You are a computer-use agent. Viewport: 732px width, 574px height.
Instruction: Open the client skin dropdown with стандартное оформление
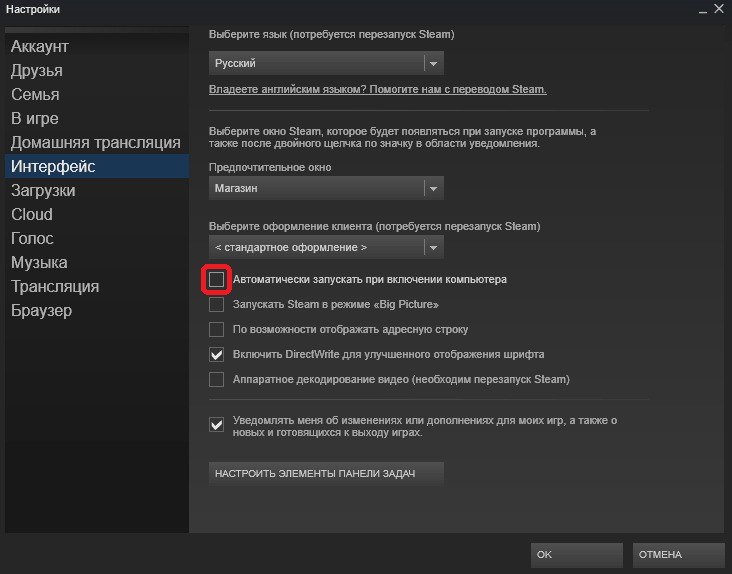[x=326, y=247]
